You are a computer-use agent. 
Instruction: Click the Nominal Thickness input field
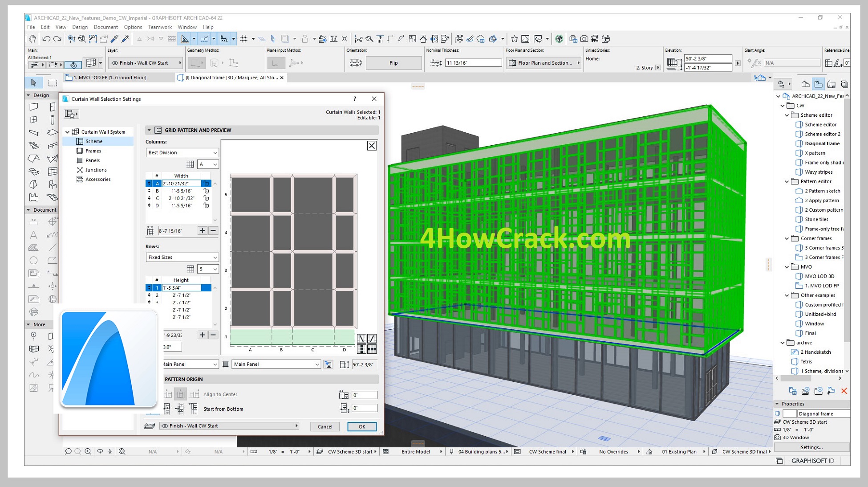click(473, 63)
